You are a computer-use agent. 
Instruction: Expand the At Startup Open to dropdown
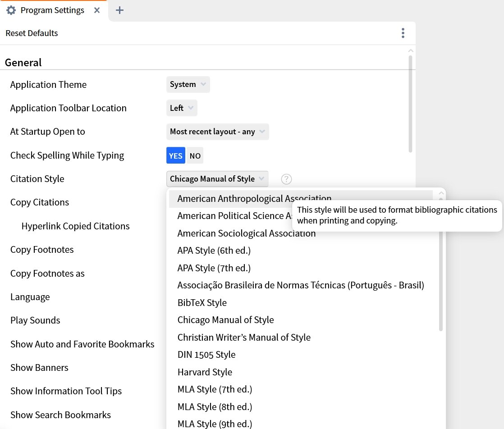(217, 132)
